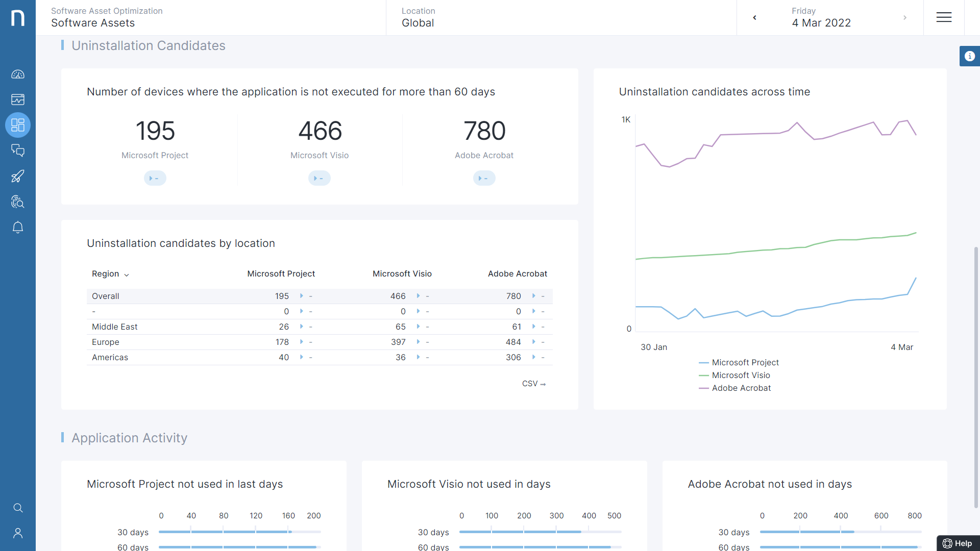Click the blue info icon
Image resolution: width=980 pixels, height=551 pixels.
[x=970, y=56]
